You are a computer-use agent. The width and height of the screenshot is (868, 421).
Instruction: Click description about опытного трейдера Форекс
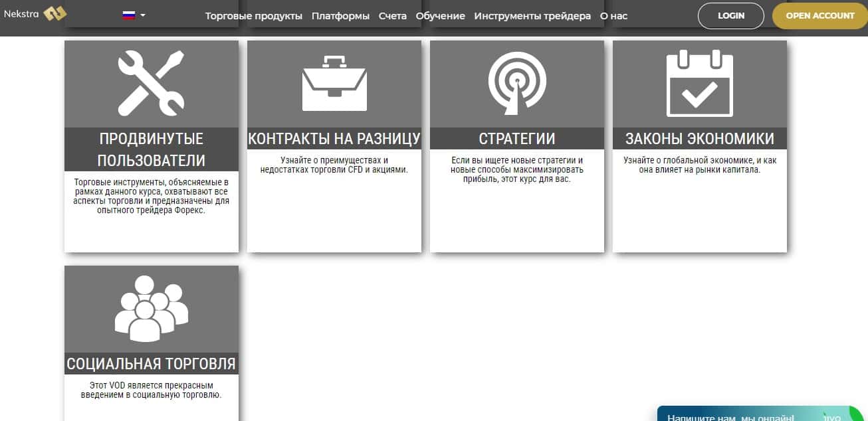click(x=152, y=197)
